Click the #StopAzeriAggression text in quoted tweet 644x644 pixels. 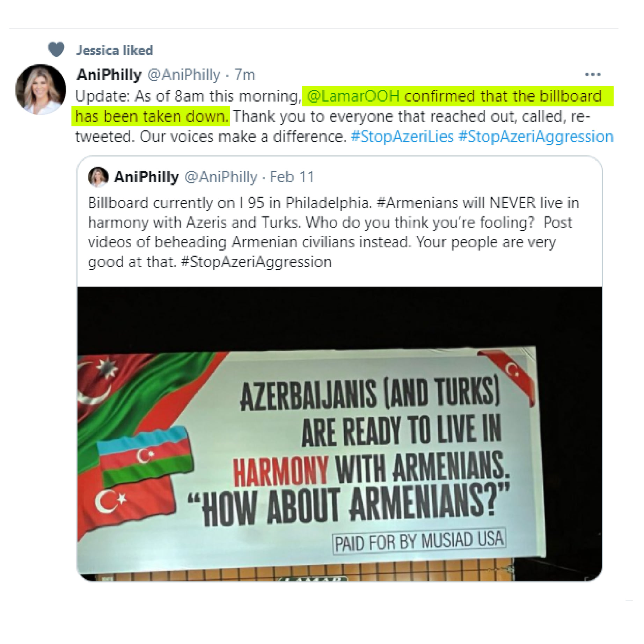pos(256,262)
